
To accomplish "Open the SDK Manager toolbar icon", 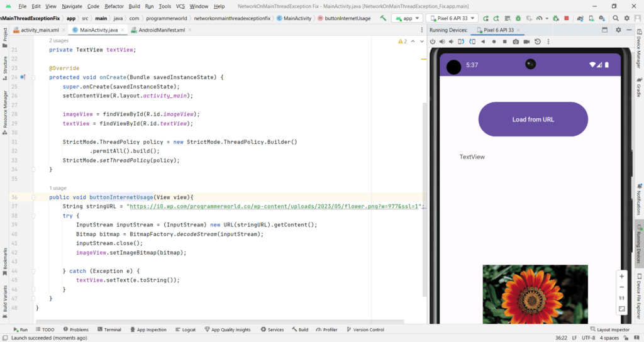I will 602,18.
